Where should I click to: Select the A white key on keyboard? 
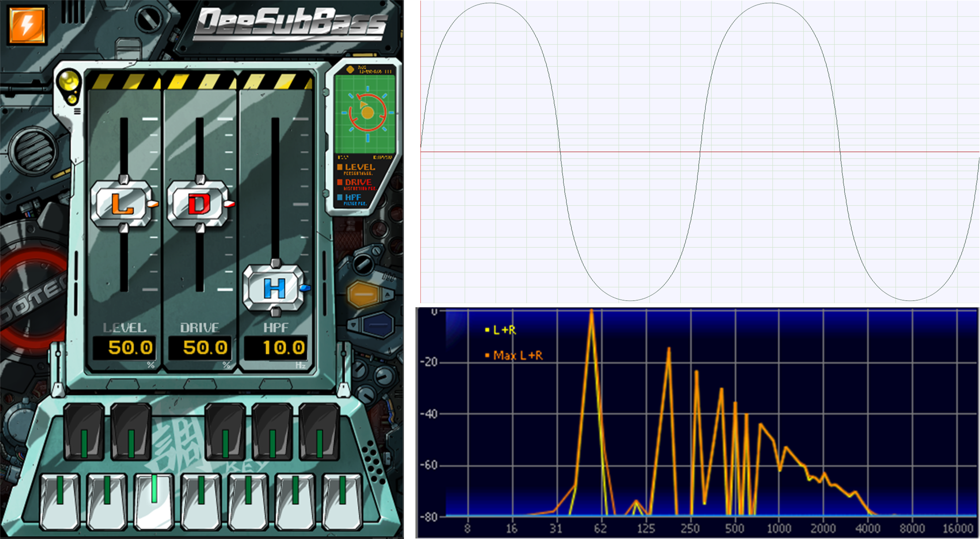coord(295,501)
